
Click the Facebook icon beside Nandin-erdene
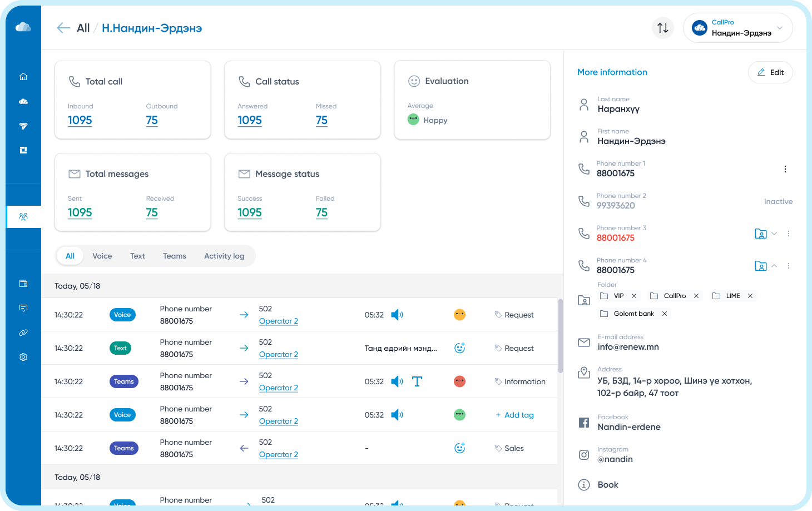point(584,423)
